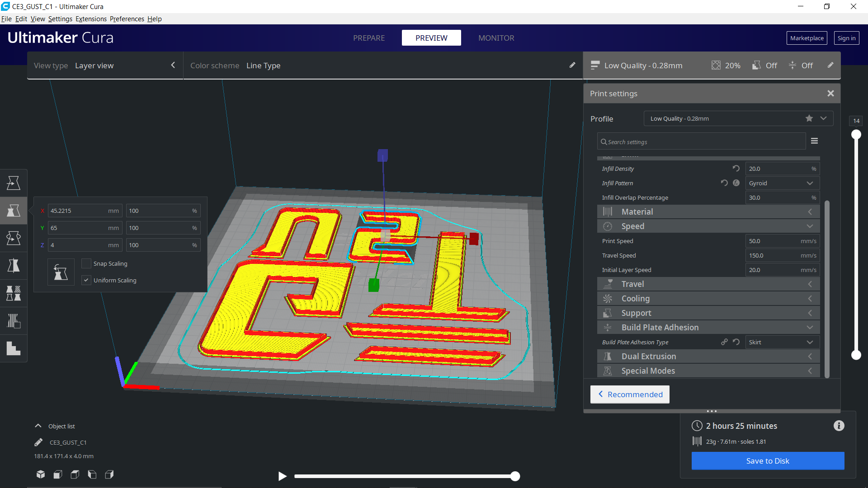Open Build Plate Adhesion Type dropdown

click(x=782, y=342)
